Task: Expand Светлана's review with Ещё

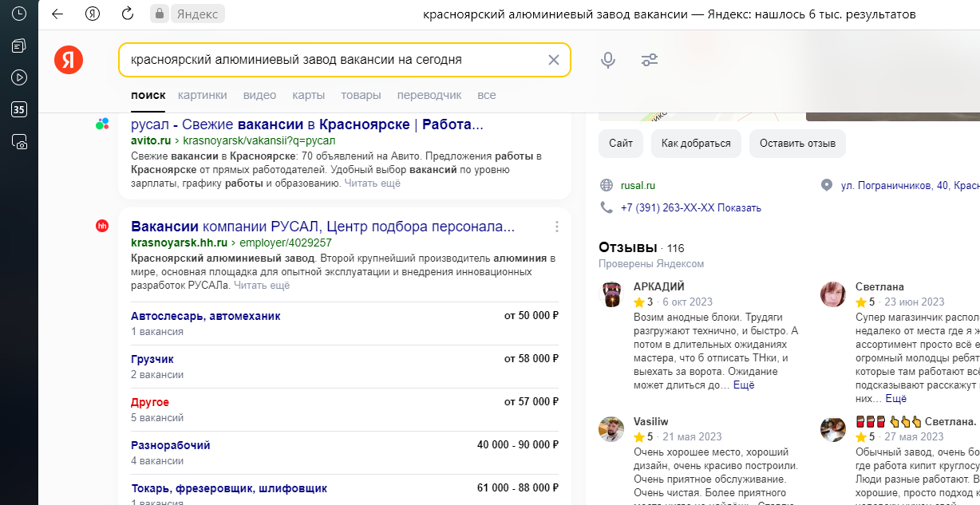Action: point(897,398)
